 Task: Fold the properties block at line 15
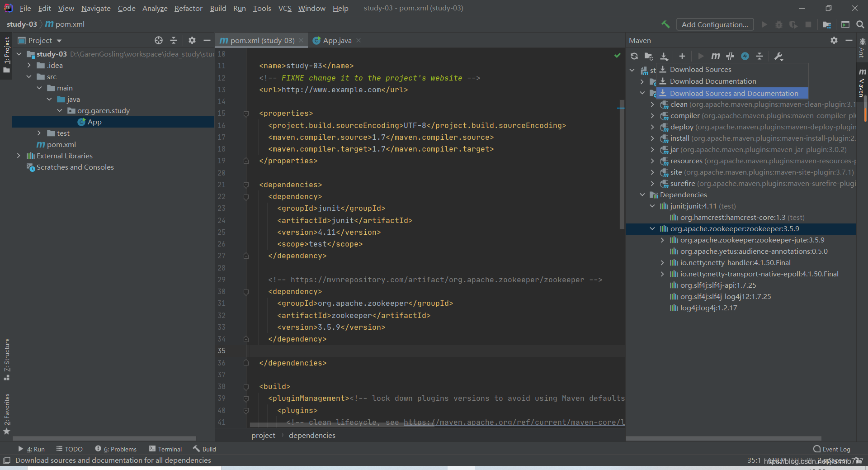(246, 114)
